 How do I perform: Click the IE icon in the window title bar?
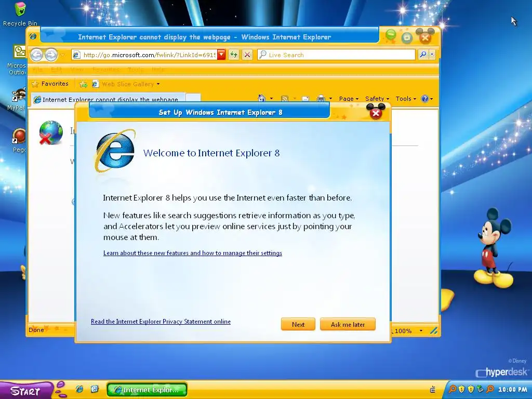(x=33, y=36)
